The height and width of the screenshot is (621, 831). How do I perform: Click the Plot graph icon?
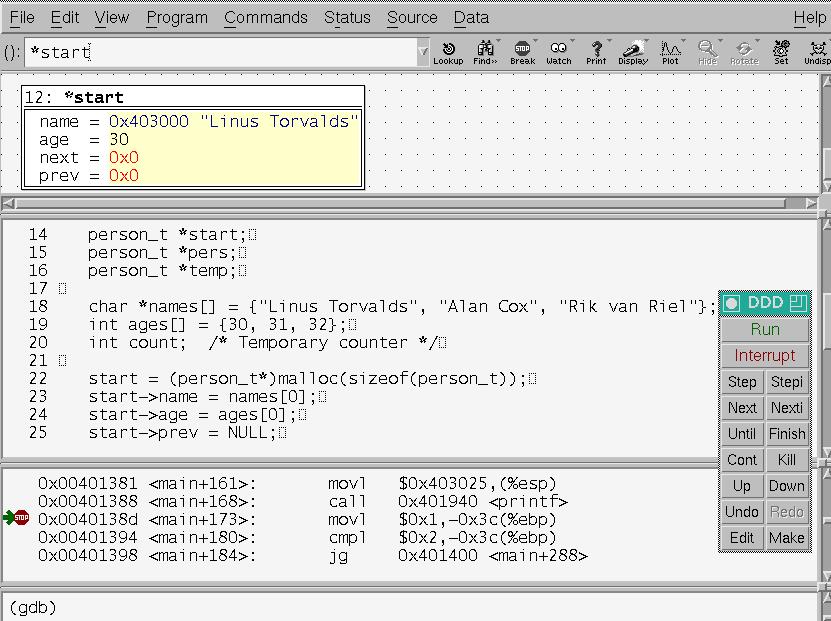[x=670, y=53]
